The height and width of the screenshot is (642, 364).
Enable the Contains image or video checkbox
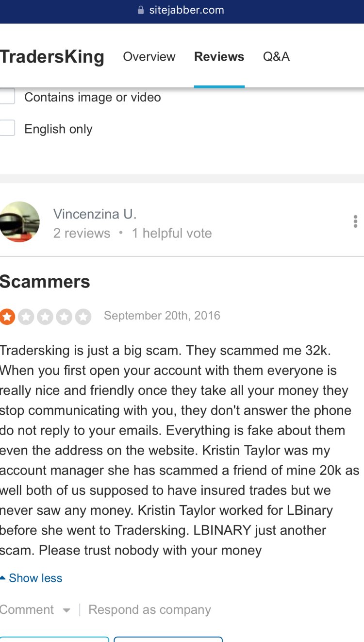point(7,96)
